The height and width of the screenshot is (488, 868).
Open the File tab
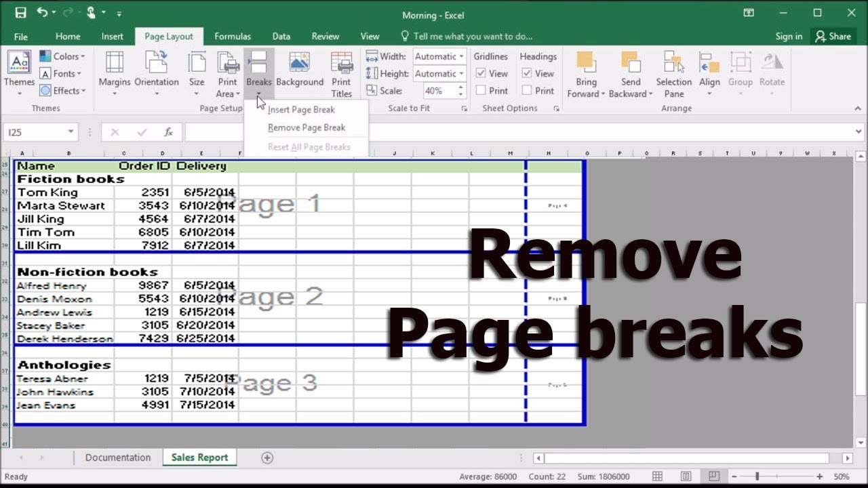click(x=21, y=37)
